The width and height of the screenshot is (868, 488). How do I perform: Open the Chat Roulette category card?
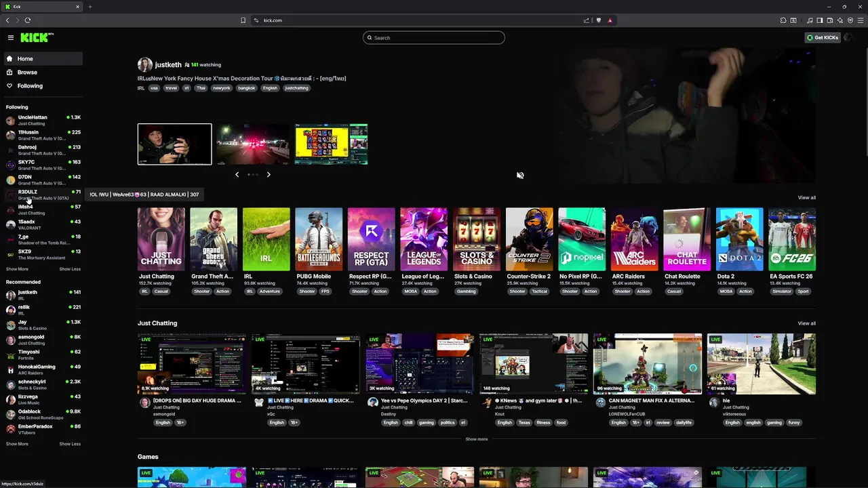pyautogui.click(x=687, y=239)
